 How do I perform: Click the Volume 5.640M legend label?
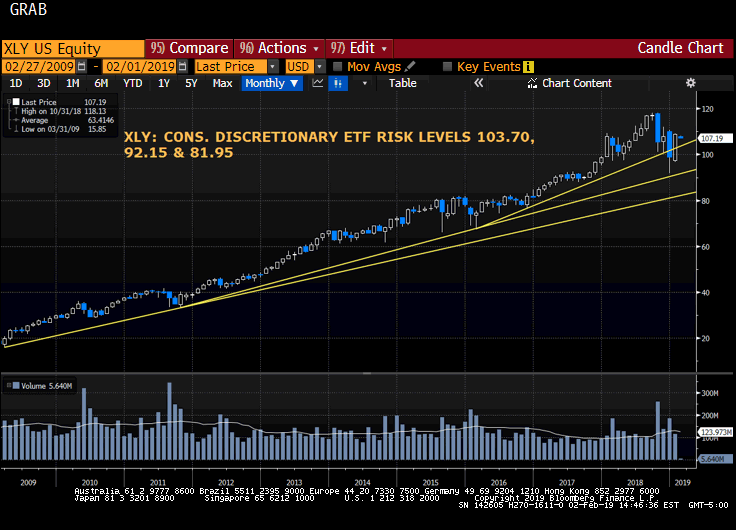46,386
